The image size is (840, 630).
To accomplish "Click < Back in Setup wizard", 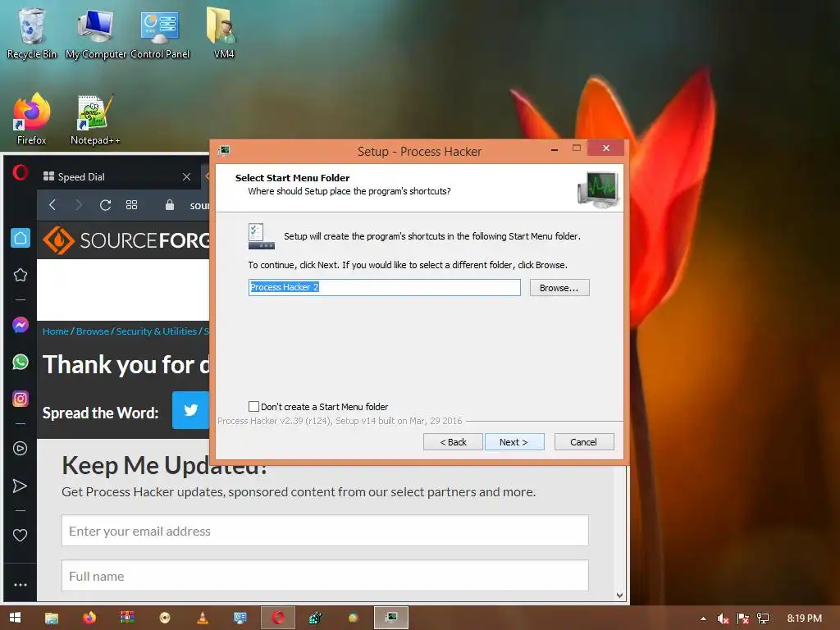I will (453, 442).
